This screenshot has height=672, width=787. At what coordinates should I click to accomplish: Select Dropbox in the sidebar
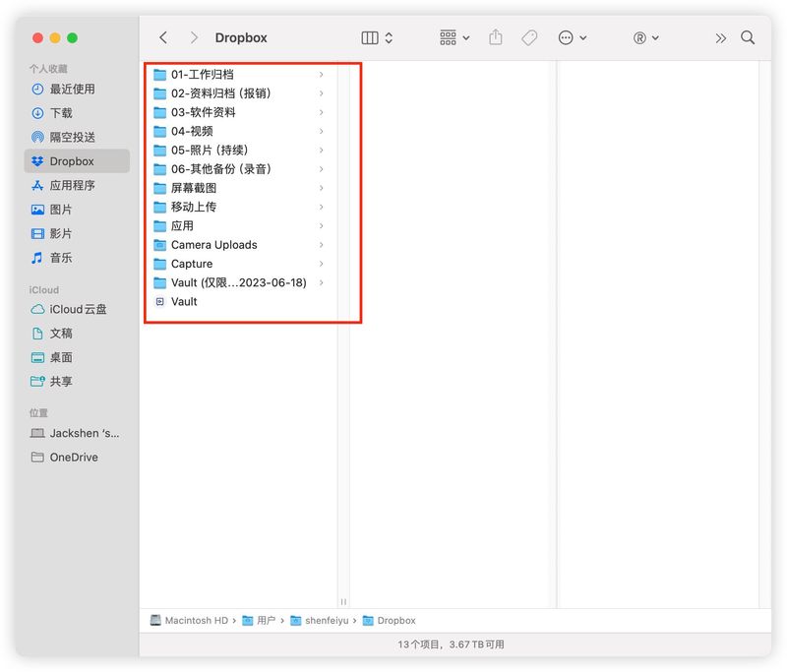(x=77, y=161)
